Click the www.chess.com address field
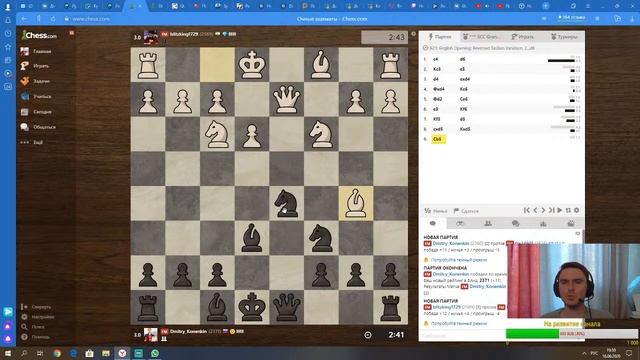640x360 pixels. pos(91,19)
